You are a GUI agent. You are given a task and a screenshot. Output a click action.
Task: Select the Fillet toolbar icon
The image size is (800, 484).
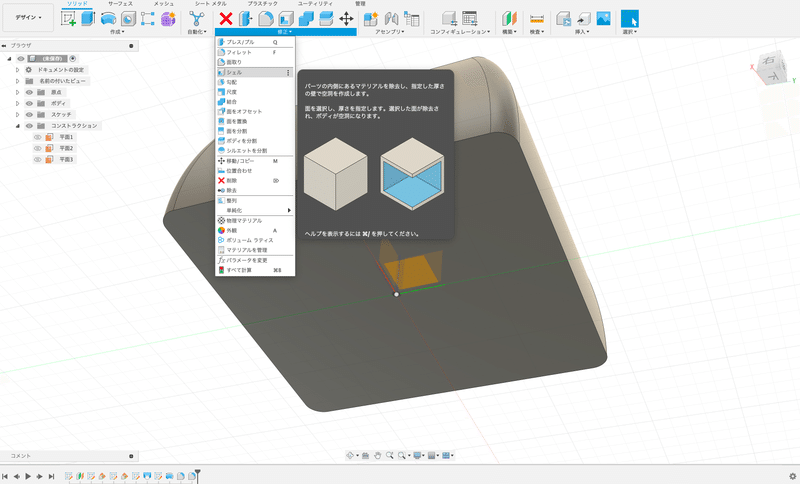click(x=265, y=19)
